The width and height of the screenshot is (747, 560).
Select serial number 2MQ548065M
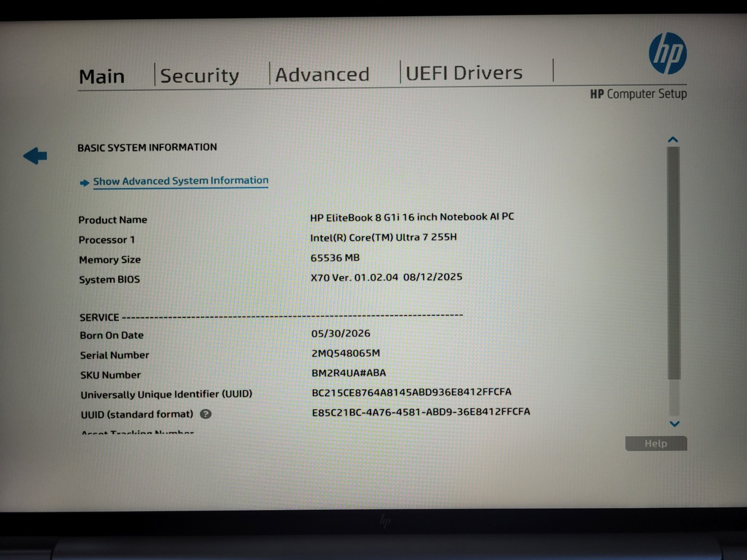click(345, 353)
